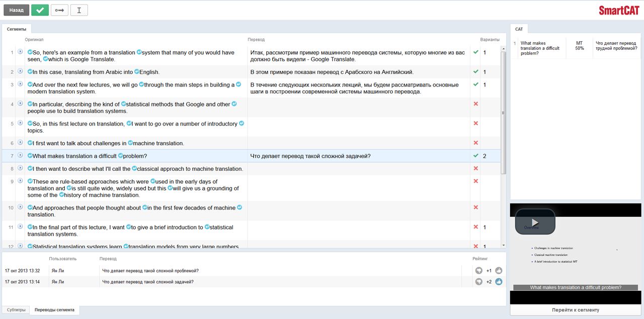Click the arrow icon toolbar button
Image resolution: width=644 pixels, height=319 pixels.
59,10
